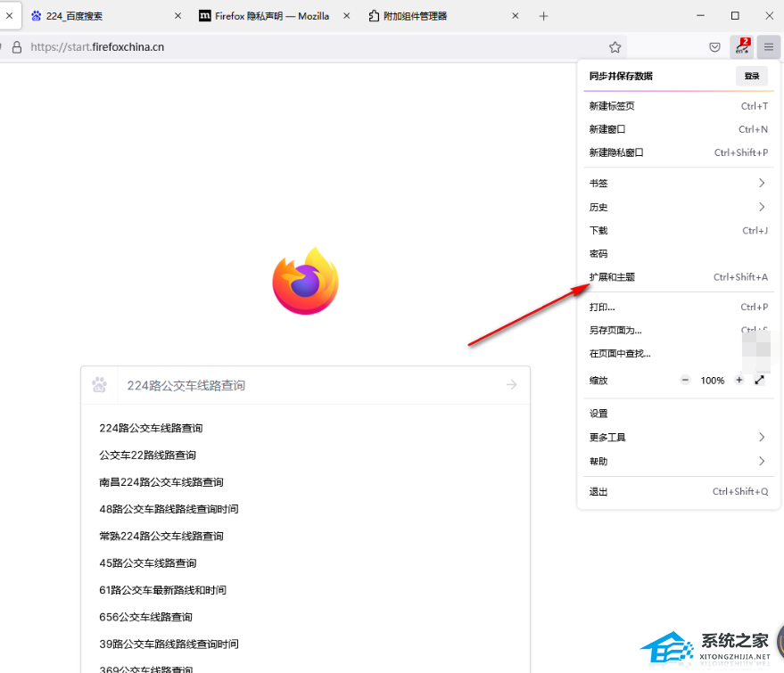784x673 pixels.
Task: Choose 在页面中查找... menu item
Action: tap(679, 354)
